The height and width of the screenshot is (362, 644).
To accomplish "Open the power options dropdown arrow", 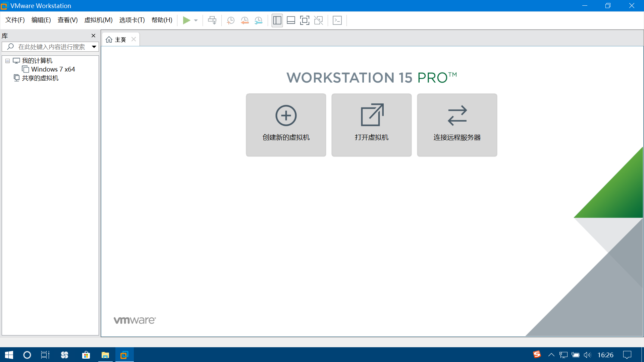I will coord(196,20).
